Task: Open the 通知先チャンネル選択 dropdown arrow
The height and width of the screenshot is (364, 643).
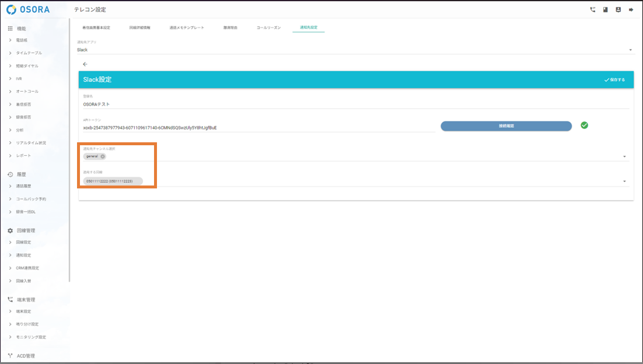Action: point(624,156)
